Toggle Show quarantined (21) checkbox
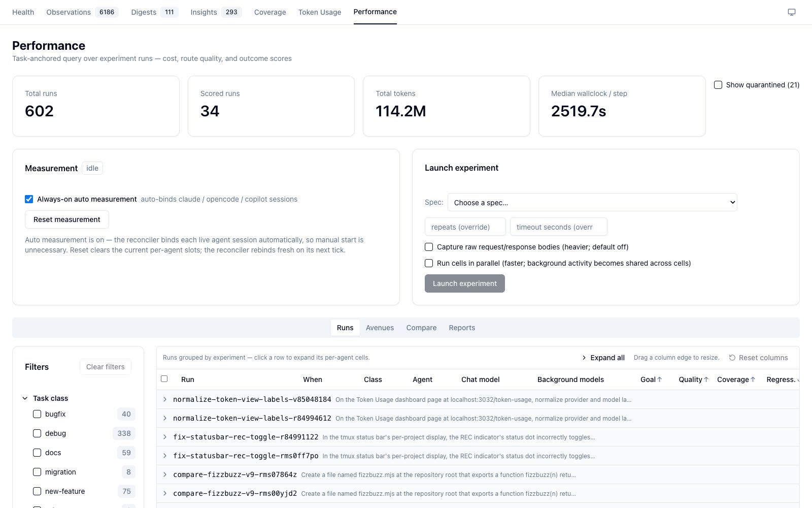Viewport: 812px width, 508px height. [x=718, y=85]
